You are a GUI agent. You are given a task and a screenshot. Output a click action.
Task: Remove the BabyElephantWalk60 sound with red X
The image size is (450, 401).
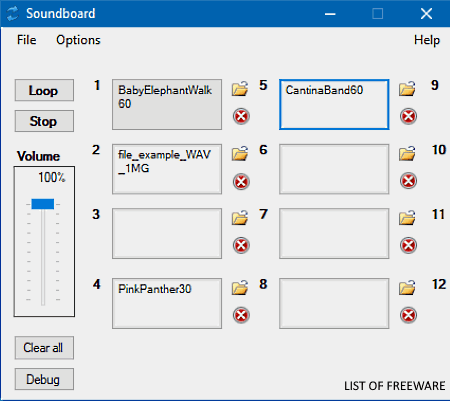(241, 116)
